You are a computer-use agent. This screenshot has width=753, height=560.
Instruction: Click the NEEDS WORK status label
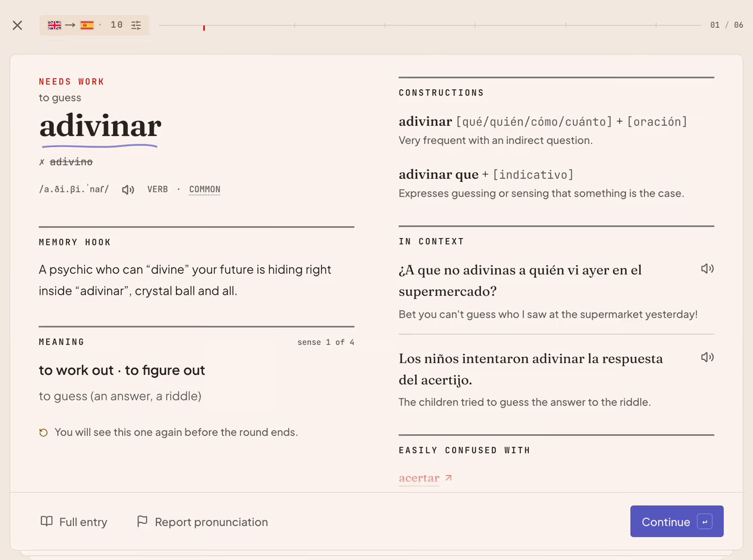(72, 82)
